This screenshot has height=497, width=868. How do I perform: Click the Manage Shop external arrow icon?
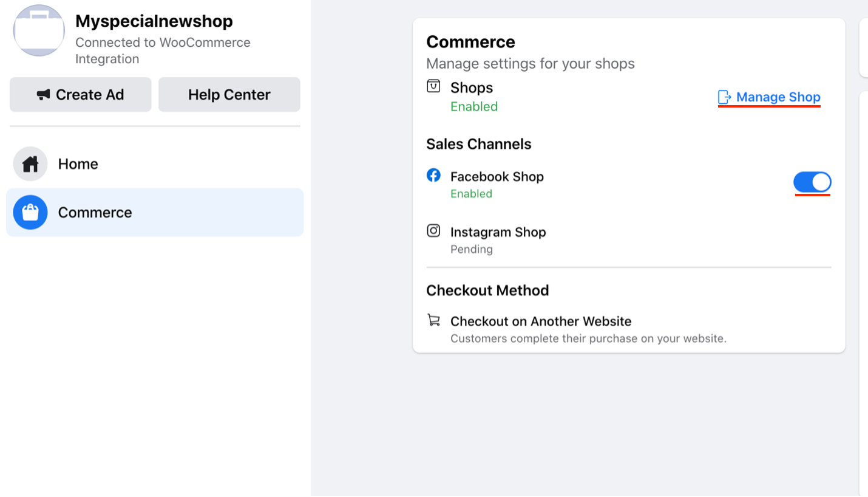tap(724, 97)
